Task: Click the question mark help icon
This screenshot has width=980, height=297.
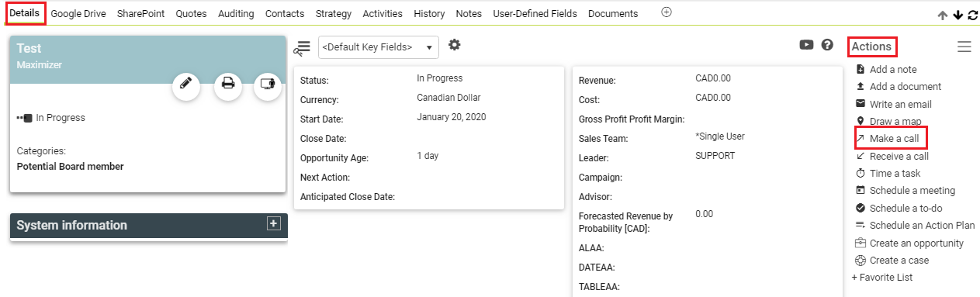Action: click(827, 45)
